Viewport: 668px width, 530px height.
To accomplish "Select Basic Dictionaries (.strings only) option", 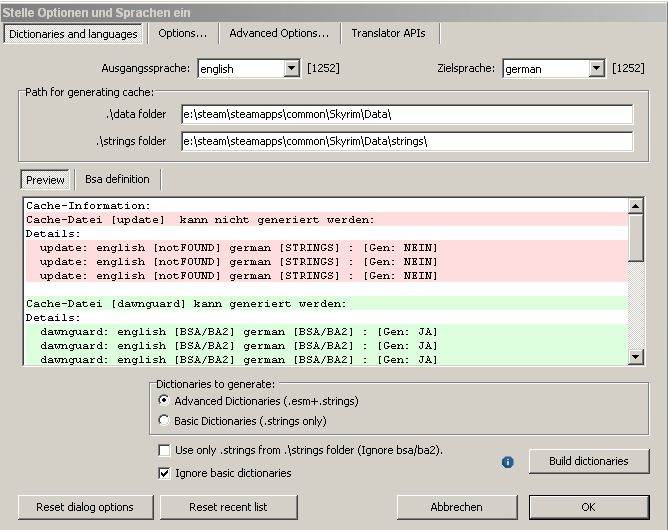I will (165, 421).
